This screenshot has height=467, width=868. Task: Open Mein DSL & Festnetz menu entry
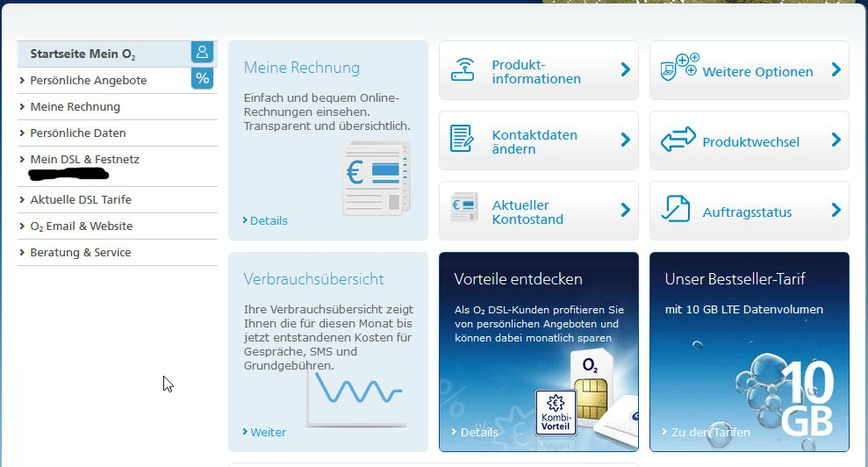pos(85,160)
